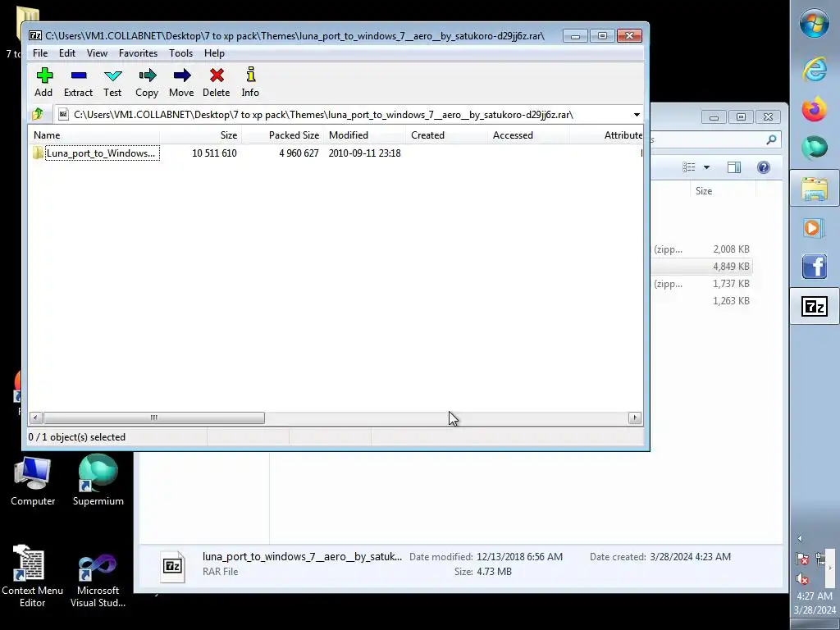Click the muted volume tray icon
Viewport: 840px width, 630px height.
[x=802, y=578]
